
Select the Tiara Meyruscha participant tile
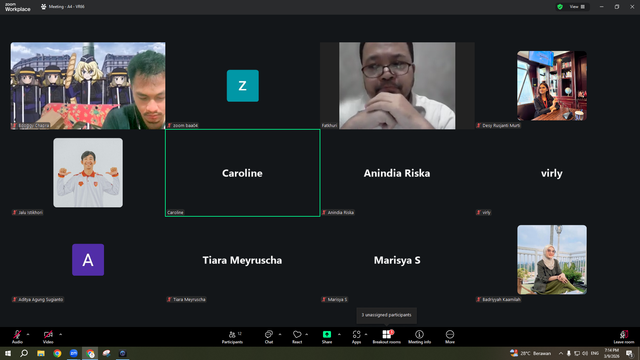[x=242, y=260]
